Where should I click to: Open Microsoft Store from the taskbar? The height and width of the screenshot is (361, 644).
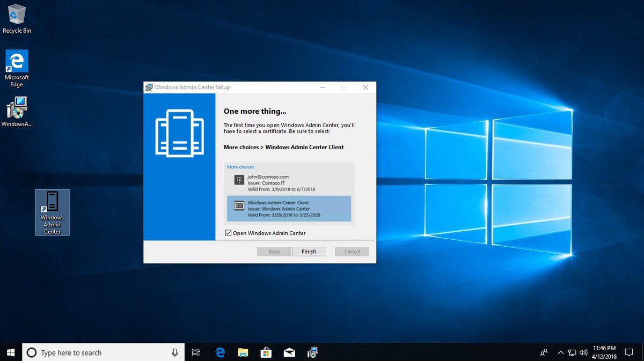(266, 352)
